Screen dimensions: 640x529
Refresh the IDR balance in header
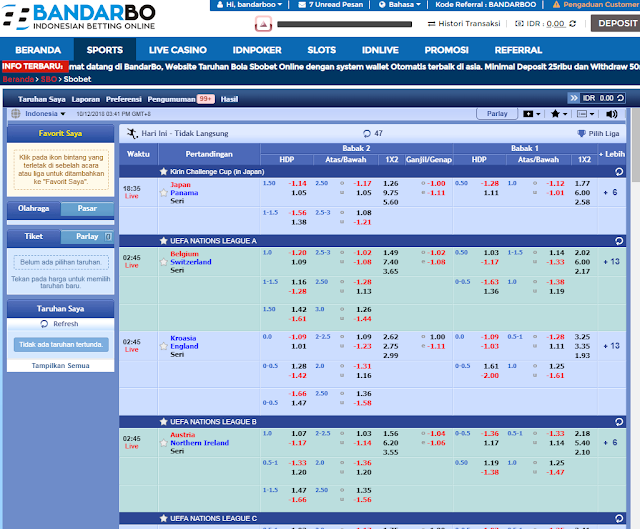[573, 24]
